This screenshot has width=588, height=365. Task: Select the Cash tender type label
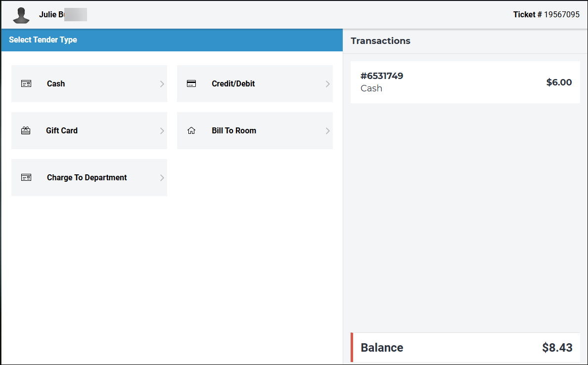pyautogui.click(x=56, y=83)
